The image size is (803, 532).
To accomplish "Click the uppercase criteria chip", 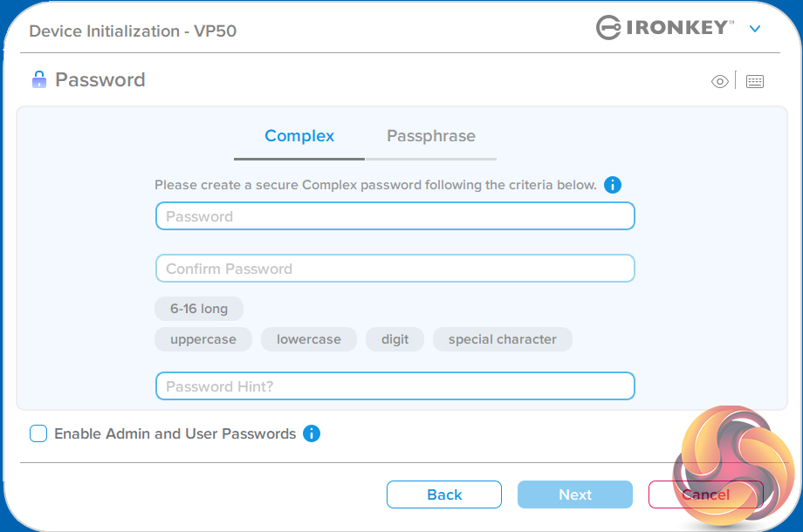I will tap(203, 339).
